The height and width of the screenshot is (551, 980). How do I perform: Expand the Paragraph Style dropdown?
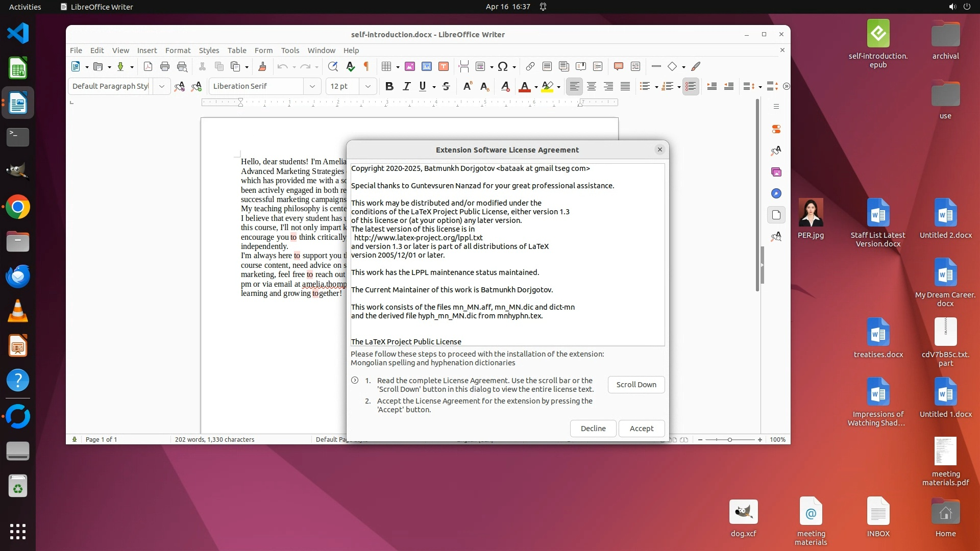[162, 86]
